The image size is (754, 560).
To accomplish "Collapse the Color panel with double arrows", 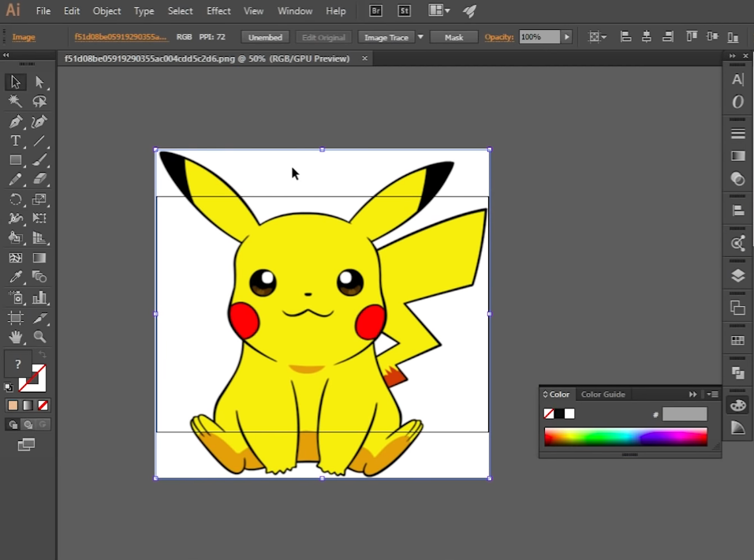I will point(692,394).
